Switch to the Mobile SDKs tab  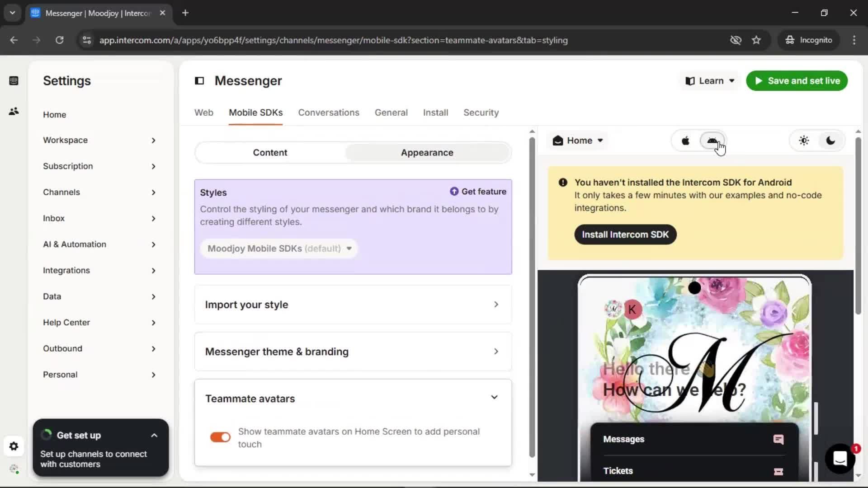pos(255,113)
